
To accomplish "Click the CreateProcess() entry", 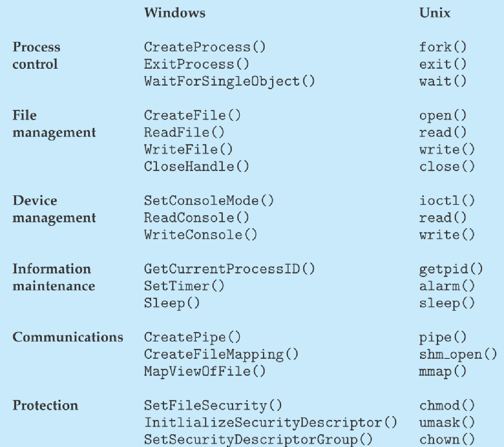I will 205,47.
